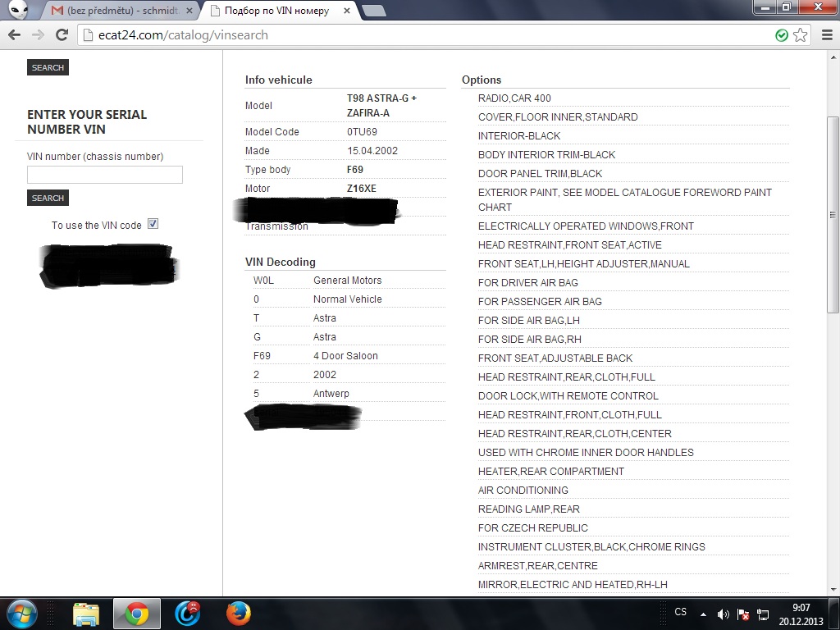840x630 pixels.
Task: Click the page vertical scrollbar thumb
Action: click(833, 213)
